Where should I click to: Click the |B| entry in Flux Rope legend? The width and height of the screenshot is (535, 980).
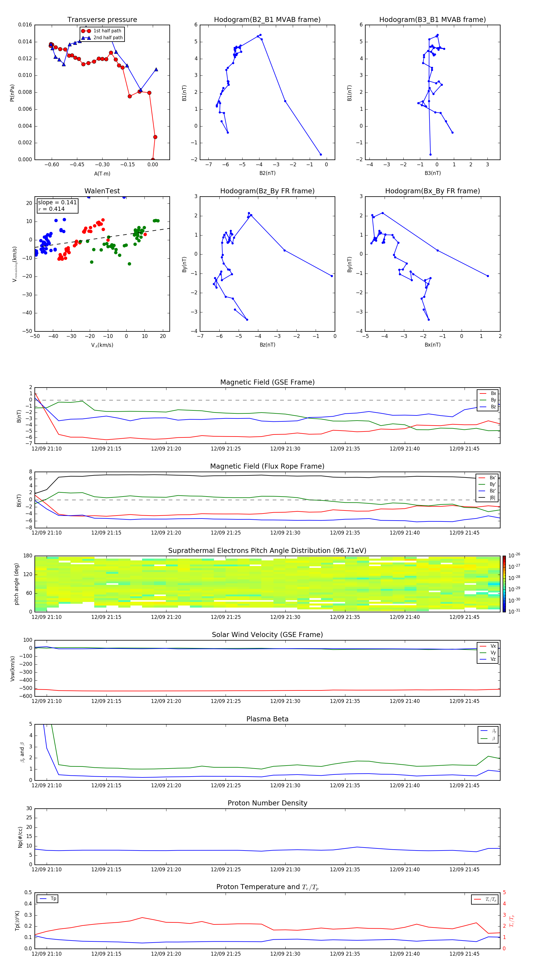point(487,498)
